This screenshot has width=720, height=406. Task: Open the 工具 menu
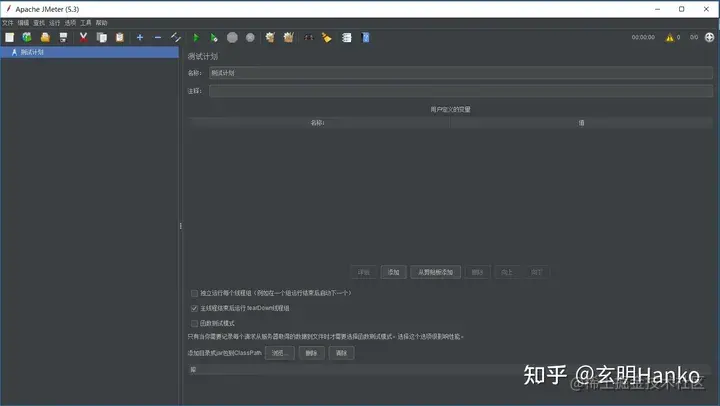[86, 23]
